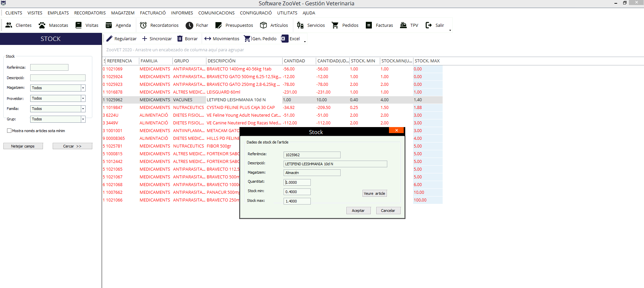This screenshot has width=644, height=288.
Task: Expand the main toolbar overflow arrow
Action: (450, 31)
